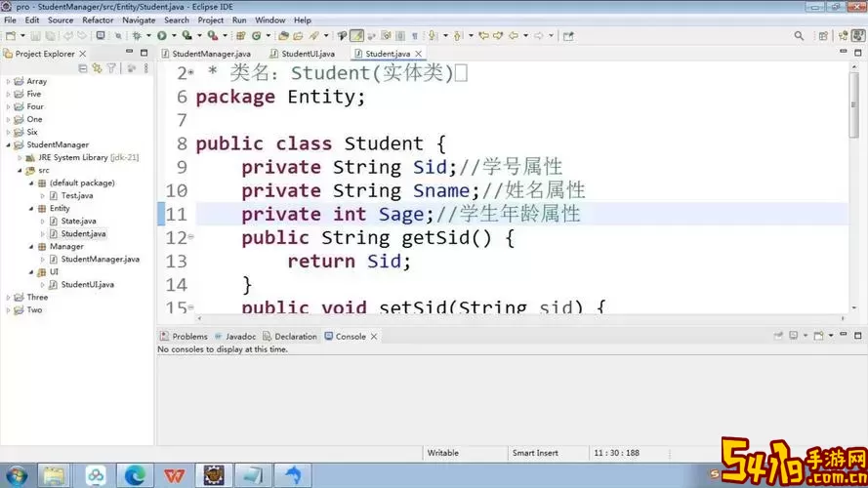
Task: Open the Back history dropdown arrow
Action: [x=526, y=36]
